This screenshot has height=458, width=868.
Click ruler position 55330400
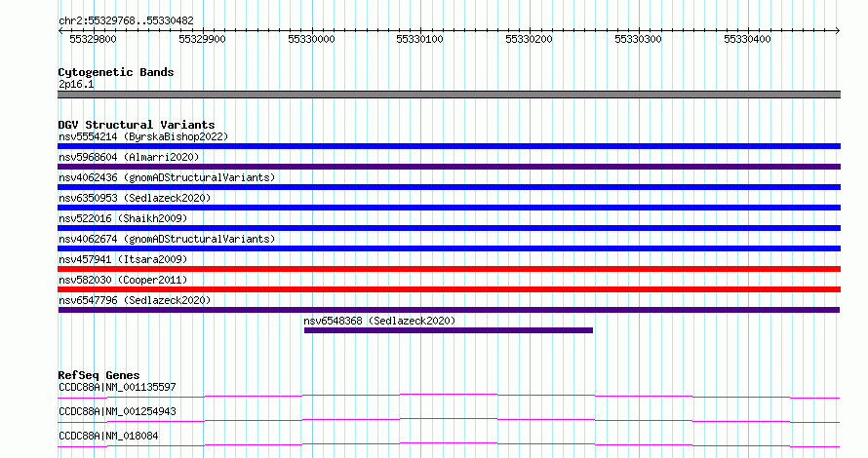click(747, 39)
